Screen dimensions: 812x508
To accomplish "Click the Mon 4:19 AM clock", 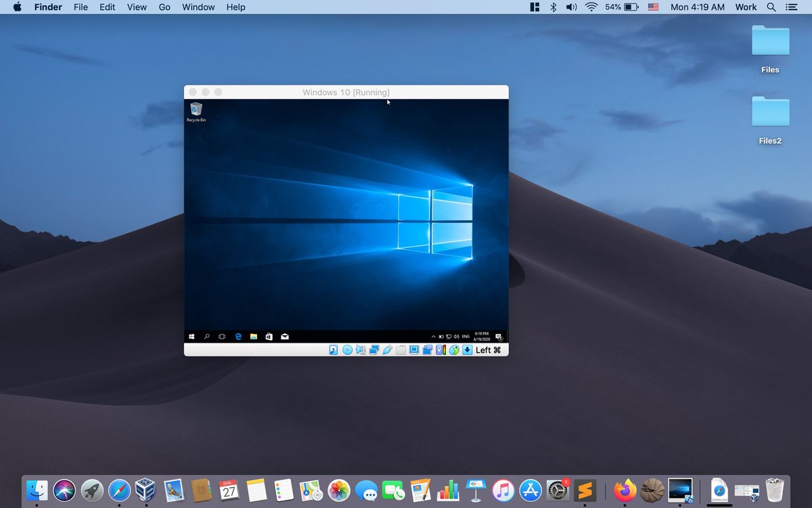I will 697,7.
